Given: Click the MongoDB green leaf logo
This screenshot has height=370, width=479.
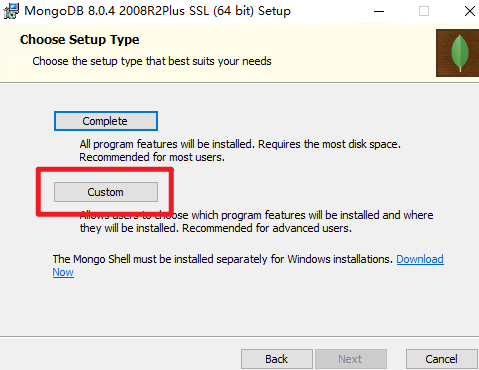Looking at the screenshot, I should pos(458,53).
